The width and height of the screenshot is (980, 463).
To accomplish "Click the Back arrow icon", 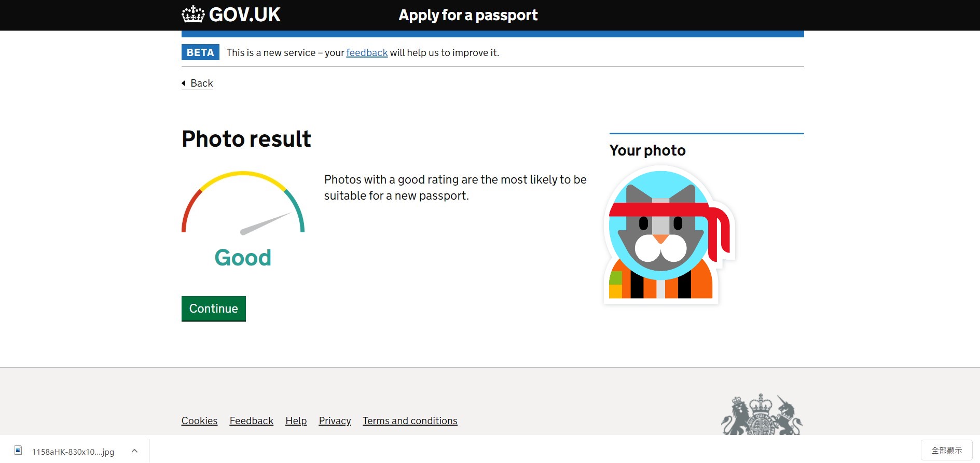I will (x=184, y=83).
